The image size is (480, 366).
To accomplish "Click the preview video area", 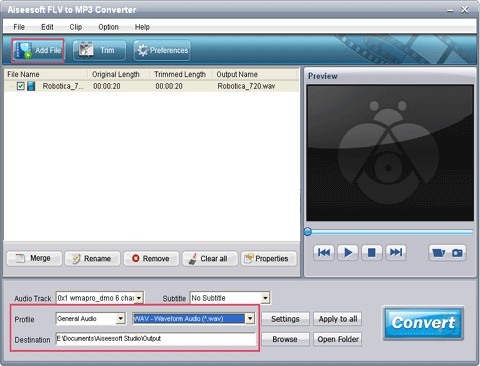I will pos(390,153).
